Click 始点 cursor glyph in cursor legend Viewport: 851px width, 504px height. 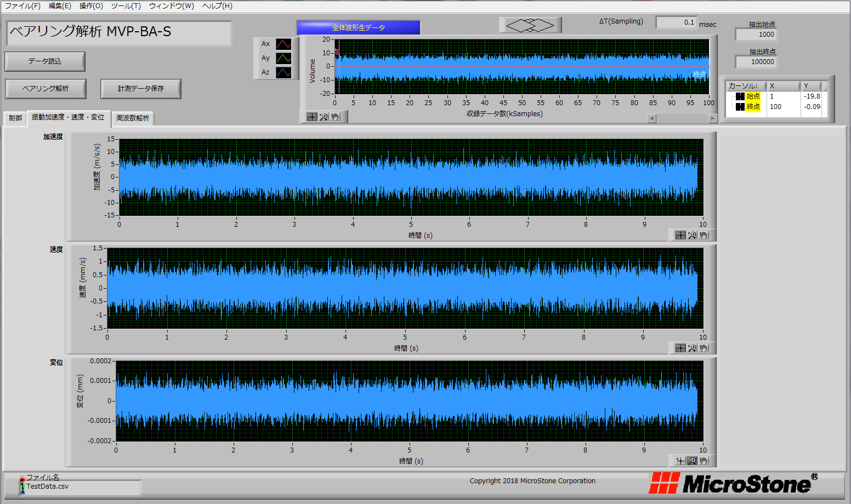(740, 96)
